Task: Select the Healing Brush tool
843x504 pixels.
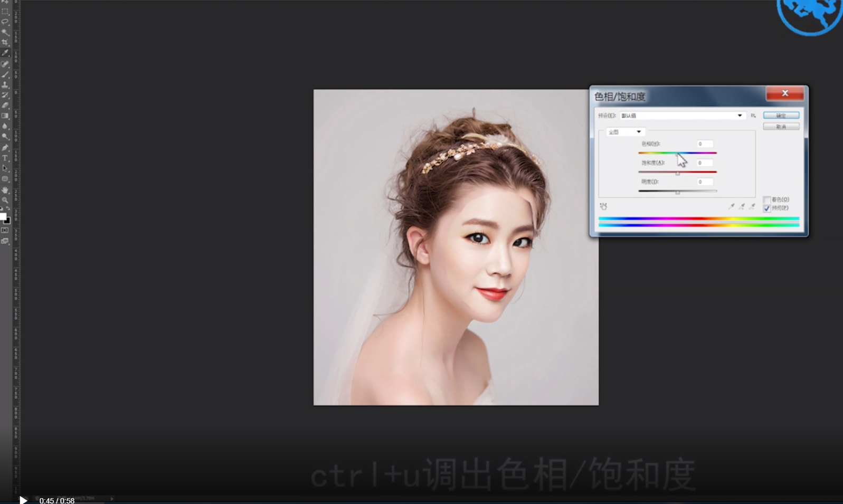Action: [5, 64]
